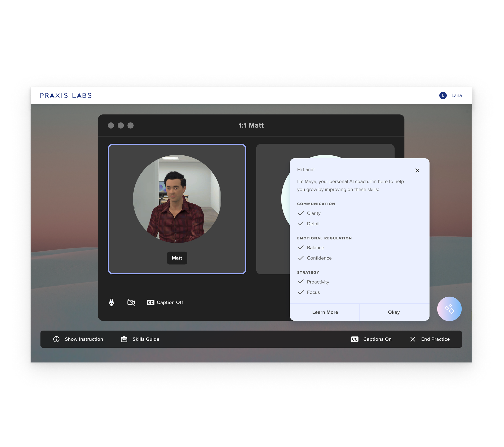Mute the microphone in call controls

tap(111, 302)
